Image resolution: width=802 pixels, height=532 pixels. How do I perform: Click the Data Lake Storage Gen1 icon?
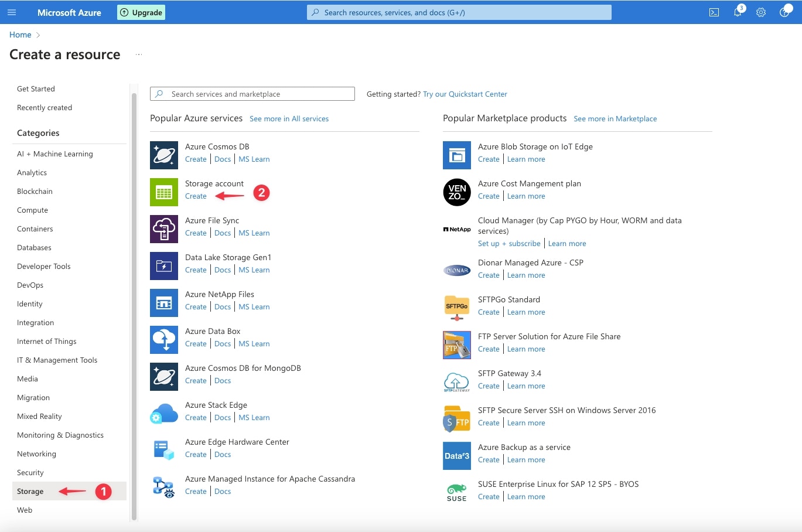click(x=164, y=266)
